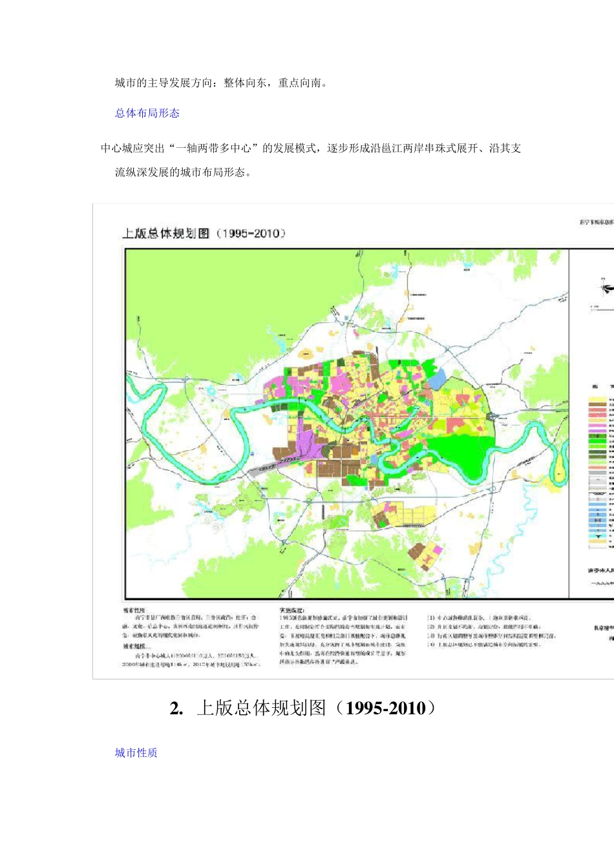Viewport: 614px width, 868px height.
Task: Click the caption 2. 上版总体规划图（1995-2010）
Action: click(x=304, y=708)
